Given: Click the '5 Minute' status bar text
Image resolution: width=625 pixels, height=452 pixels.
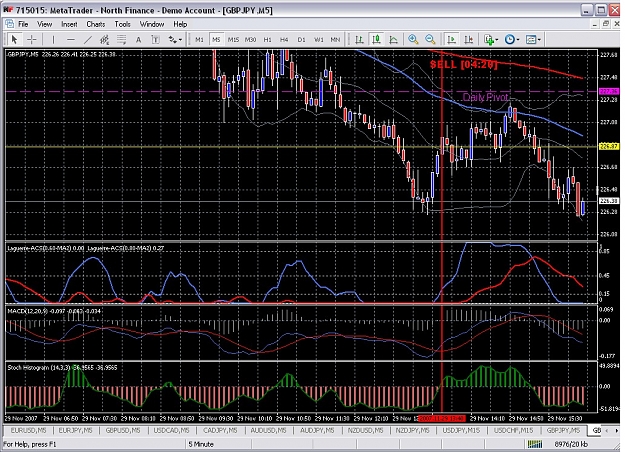Looking at the screenshot, I should [201, 444].
